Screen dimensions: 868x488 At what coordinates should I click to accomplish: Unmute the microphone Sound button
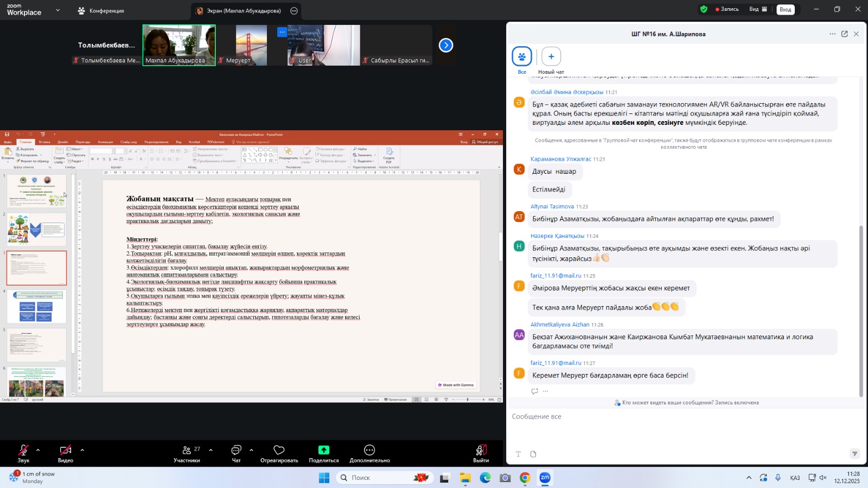[23, 451]
